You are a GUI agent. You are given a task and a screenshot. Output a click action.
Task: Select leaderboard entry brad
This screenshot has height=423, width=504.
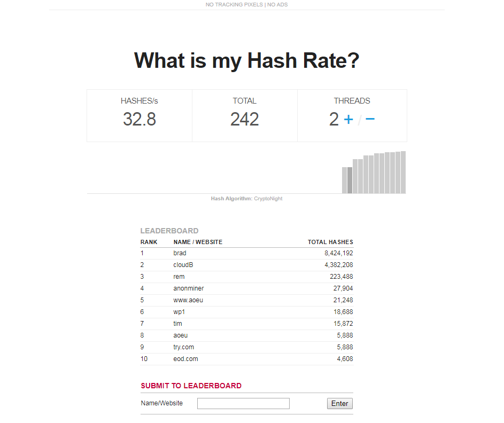(x=180, y=253)
